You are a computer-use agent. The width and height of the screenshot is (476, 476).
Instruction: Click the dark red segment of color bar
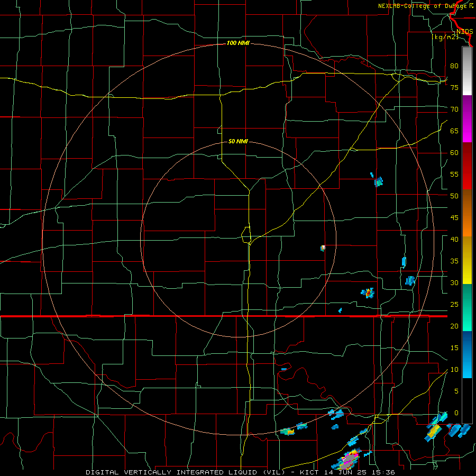467,166
